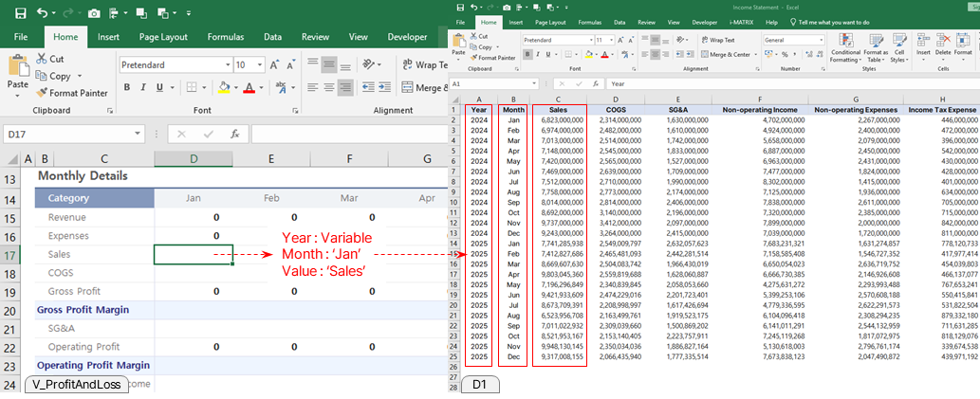
Task: Toggle Wrap Text in Income Statement ribbon
Action: click(717, 41)
